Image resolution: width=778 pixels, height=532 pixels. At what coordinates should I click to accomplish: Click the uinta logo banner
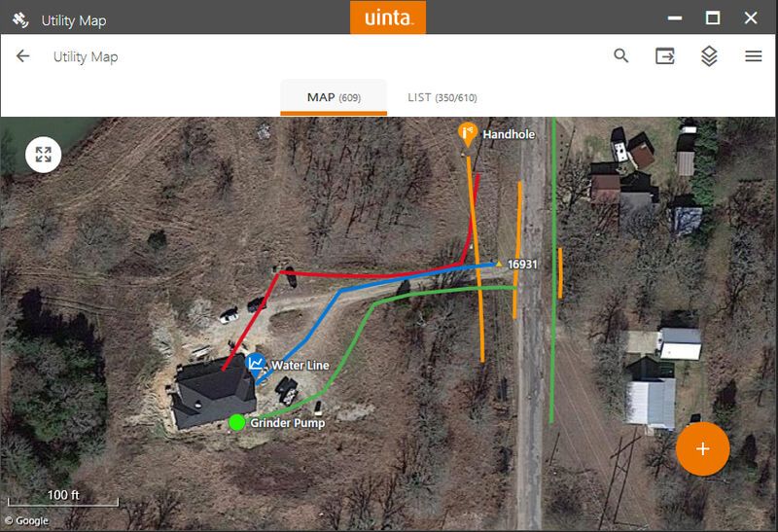(388, 18)
